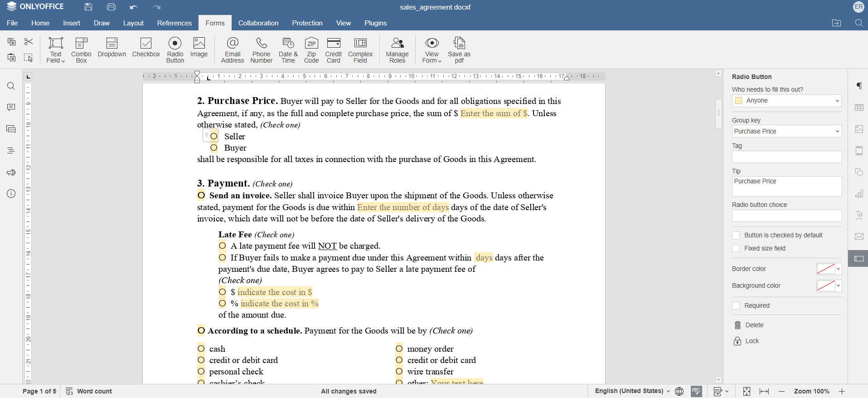Open Manage Roles

(x=397, y=49)
